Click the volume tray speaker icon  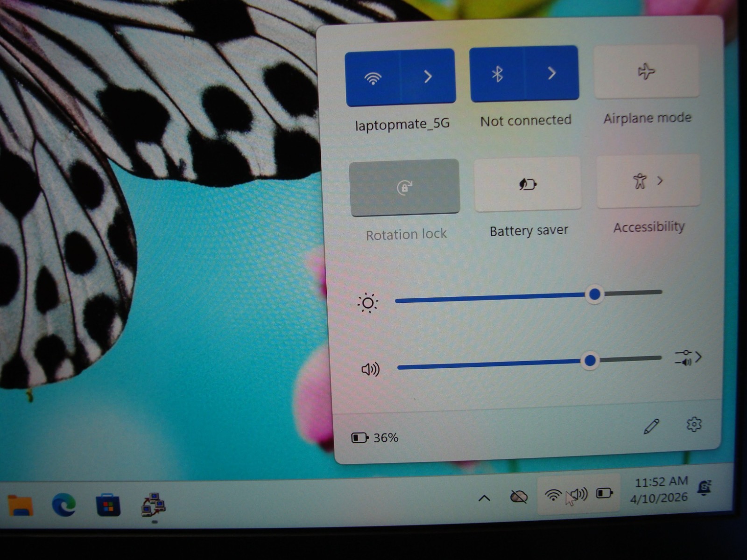coord(579,494)
